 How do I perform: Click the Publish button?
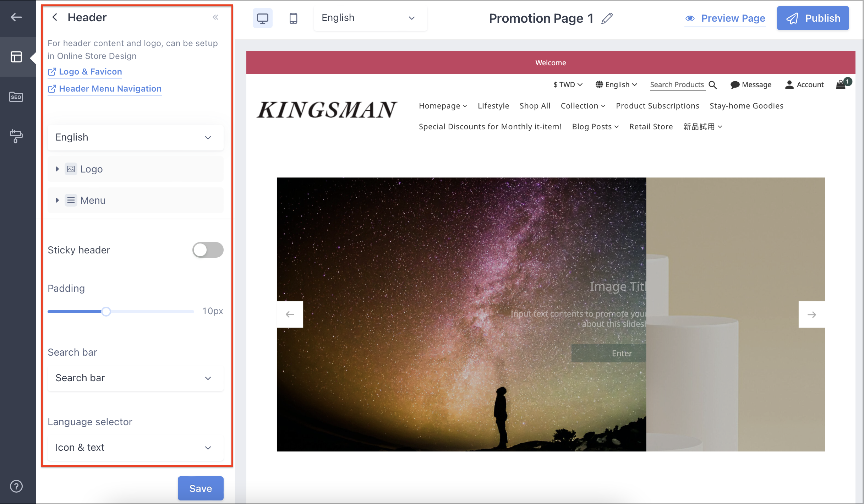click(x=813, y=18)
